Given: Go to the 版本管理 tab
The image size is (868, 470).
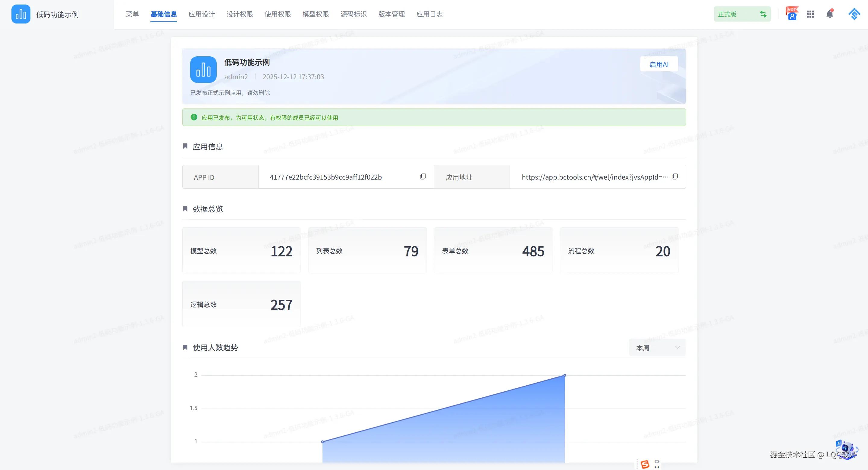Looking at the screenshot, I should click(391, 14).
